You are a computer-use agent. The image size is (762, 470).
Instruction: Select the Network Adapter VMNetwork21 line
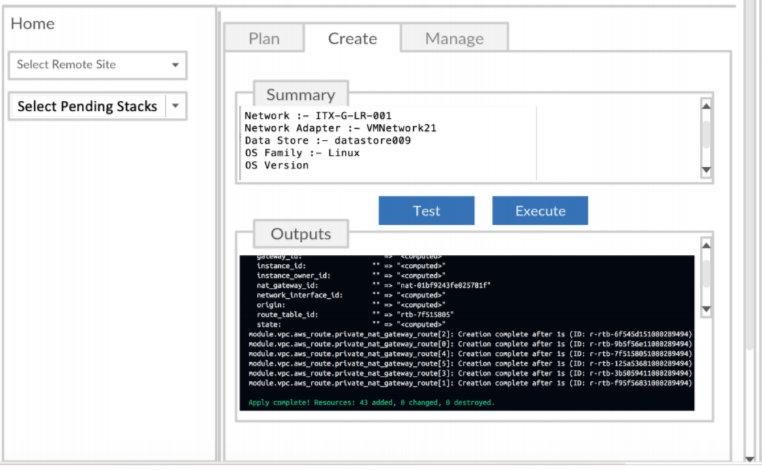coord(340,128)
